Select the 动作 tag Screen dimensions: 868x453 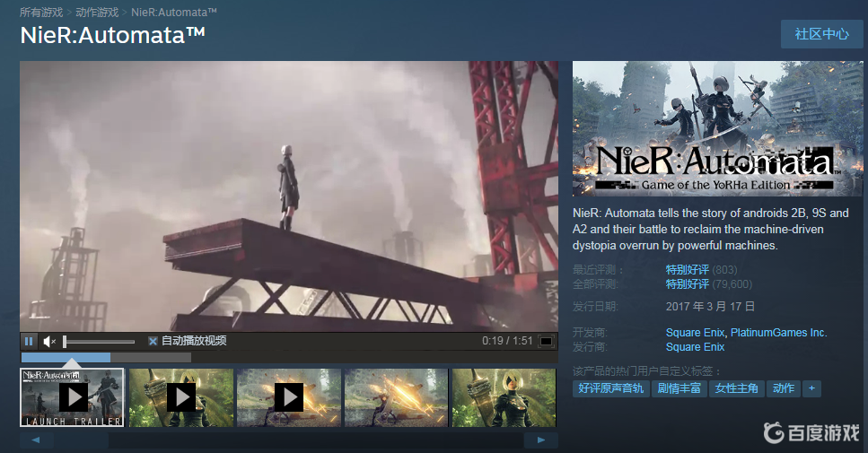pyautogui.click(x=784, y=388)
